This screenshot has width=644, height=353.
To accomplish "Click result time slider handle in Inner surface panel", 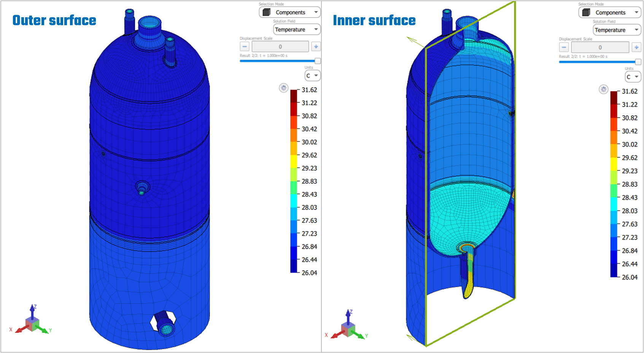I will 638,62.
